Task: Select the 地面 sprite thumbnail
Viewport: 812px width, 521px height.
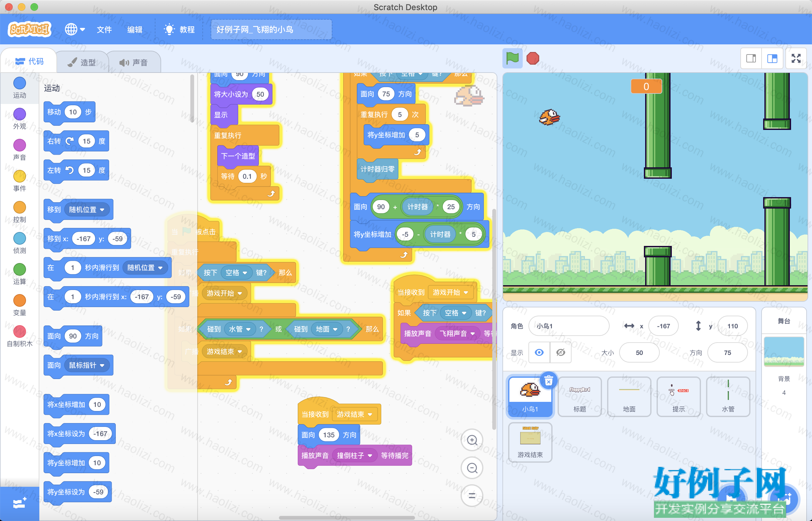Action: (629, 397)
